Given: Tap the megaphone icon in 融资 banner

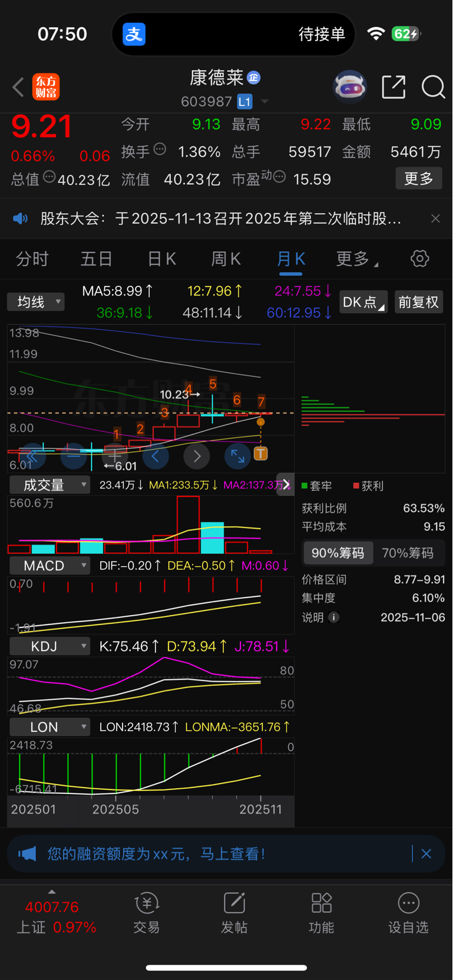Looking at the screenshot, I should click(27, 853).
